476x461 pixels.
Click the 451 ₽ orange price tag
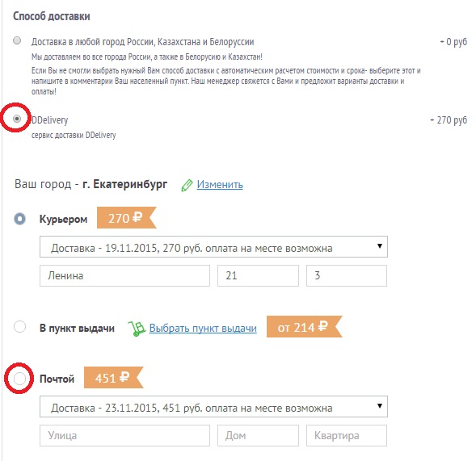(x=113, y=378)
